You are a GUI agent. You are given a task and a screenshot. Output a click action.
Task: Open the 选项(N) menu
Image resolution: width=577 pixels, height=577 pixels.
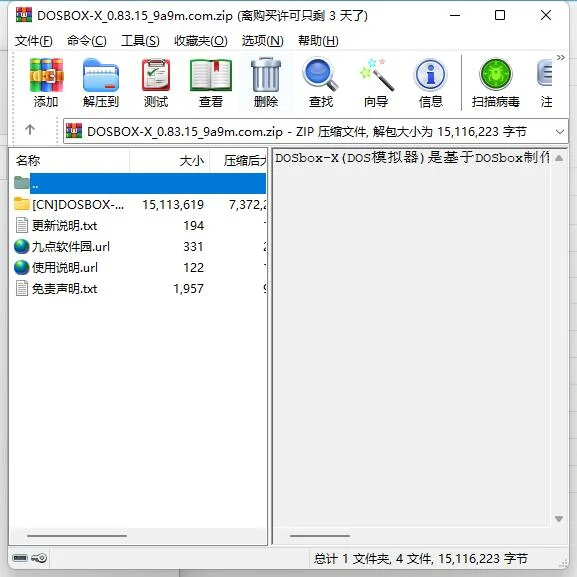coord(263,40)
